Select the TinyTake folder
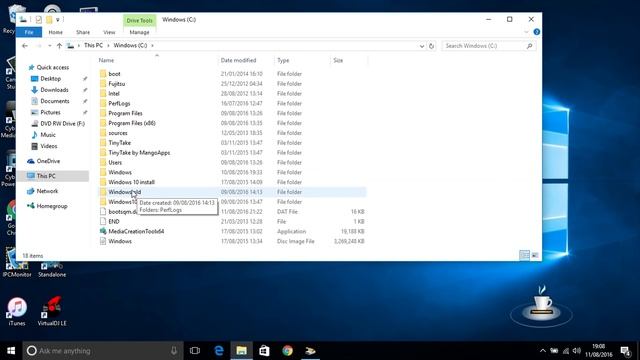Viewport: 640px width, 360px height. 120,143
